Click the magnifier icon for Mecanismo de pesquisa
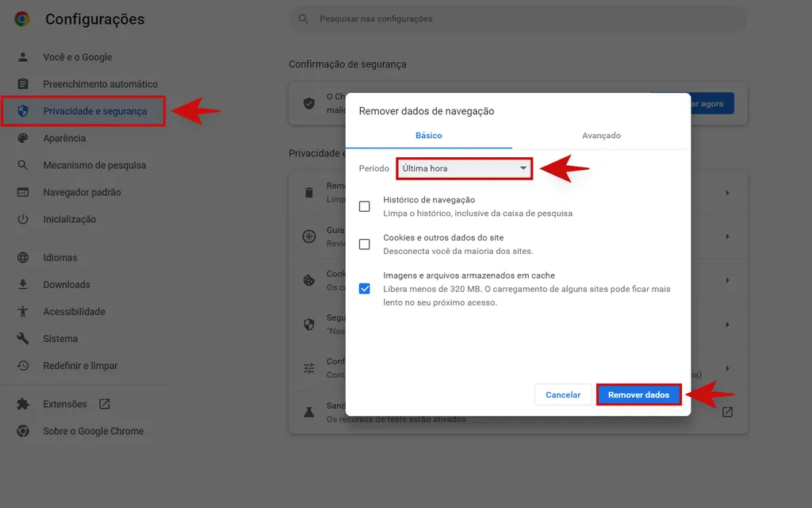Image resolution: width=812 pixels, height=508 pixels. 23,165
